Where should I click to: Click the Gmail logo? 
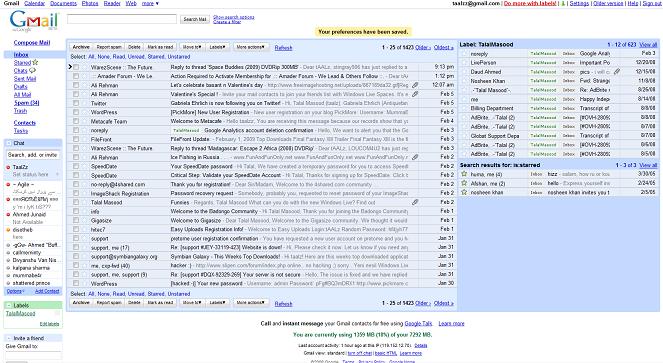click(33, 22)
